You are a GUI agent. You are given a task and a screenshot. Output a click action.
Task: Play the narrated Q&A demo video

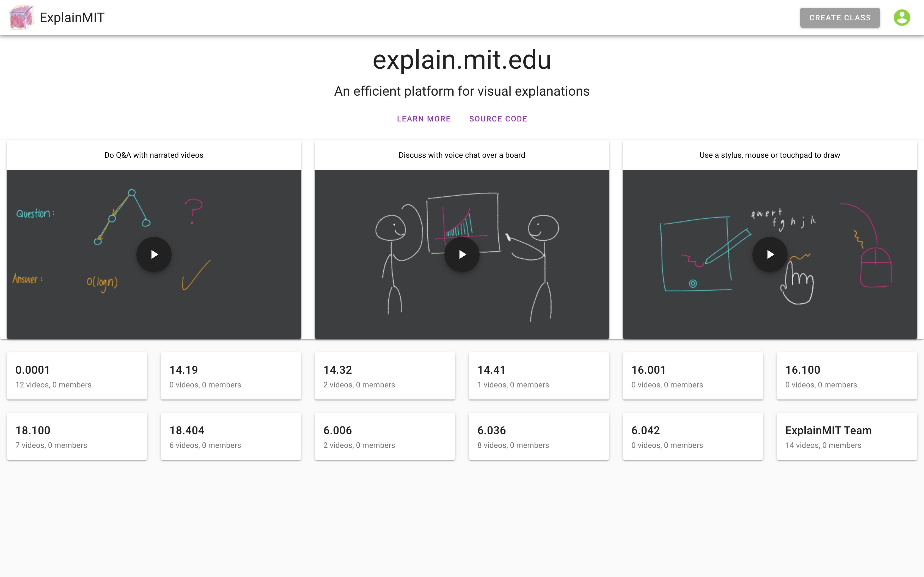[x=154, y=254]
